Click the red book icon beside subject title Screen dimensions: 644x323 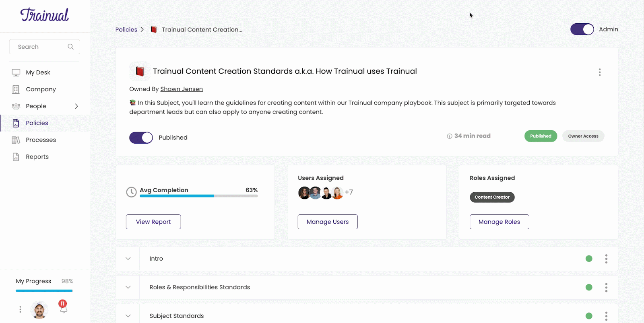point(139,71)
